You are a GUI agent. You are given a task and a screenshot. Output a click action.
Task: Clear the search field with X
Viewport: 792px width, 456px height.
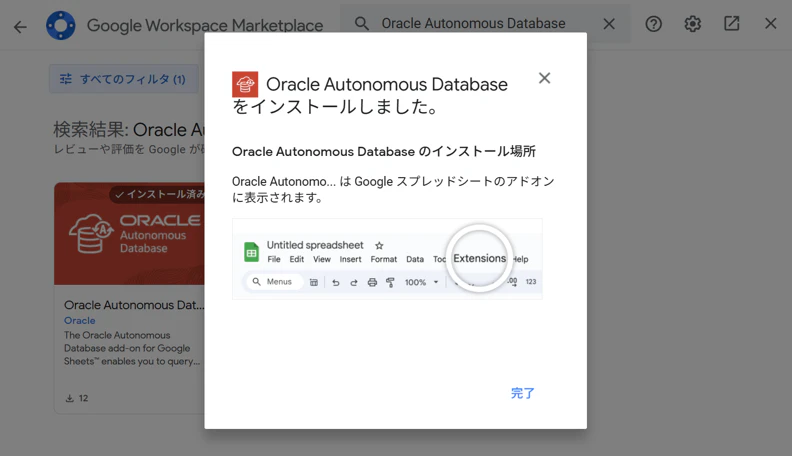coord(609,24)
